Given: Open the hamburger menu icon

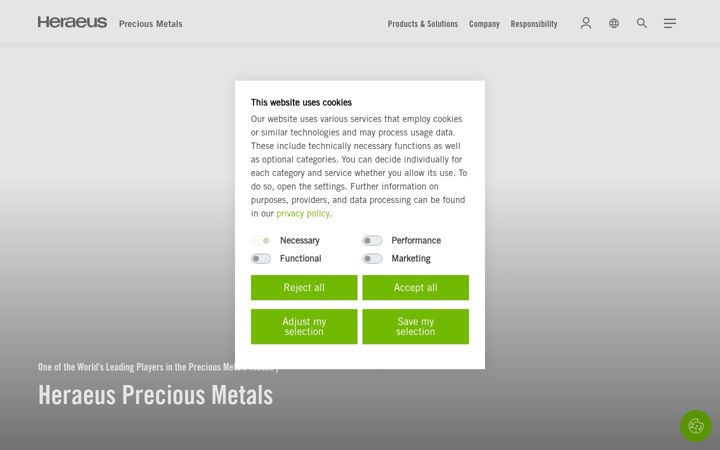Looking at the screenshot, I should tap(670, 23).
